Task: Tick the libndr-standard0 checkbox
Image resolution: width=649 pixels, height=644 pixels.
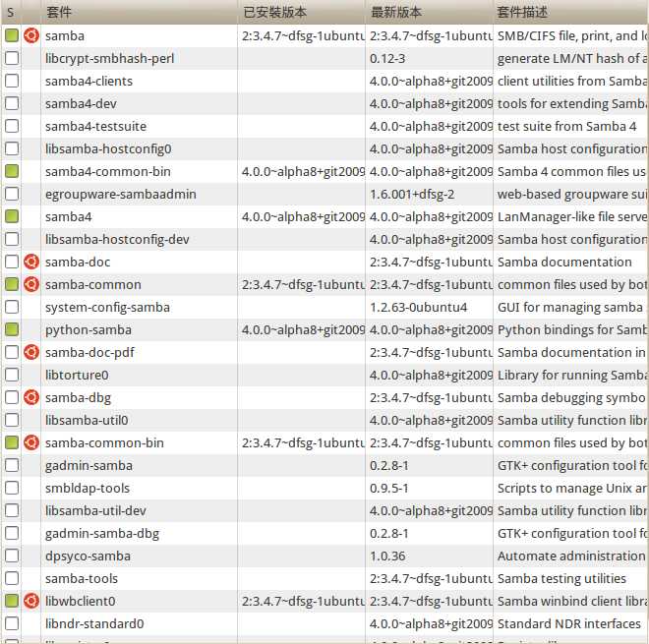Action: coord(12,623)
